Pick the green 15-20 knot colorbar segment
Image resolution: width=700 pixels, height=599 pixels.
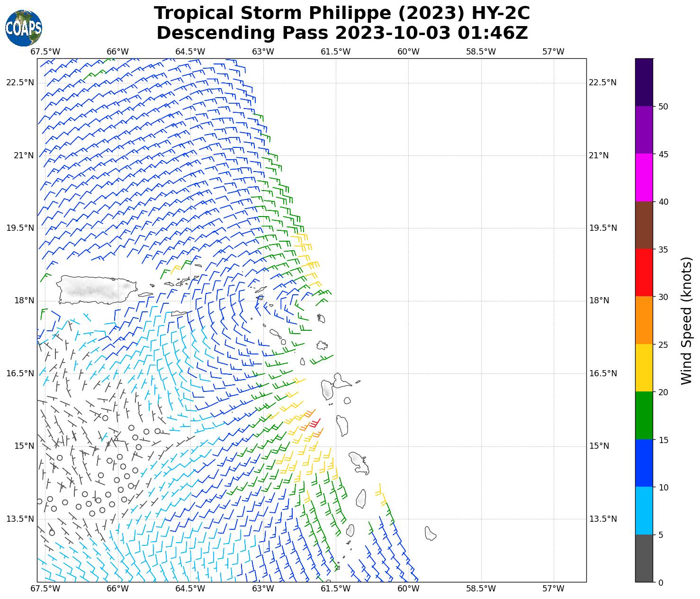pos(644,415)
